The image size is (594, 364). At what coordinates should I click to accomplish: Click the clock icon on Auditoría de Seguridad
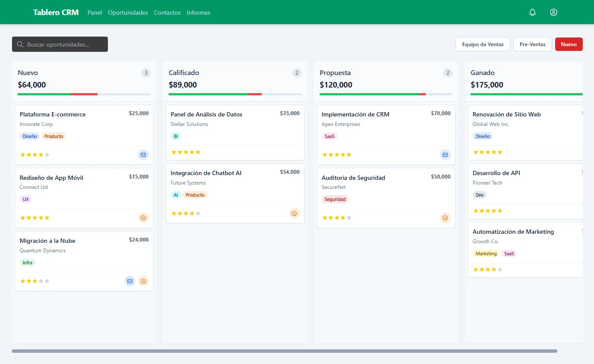pos(445,218)
